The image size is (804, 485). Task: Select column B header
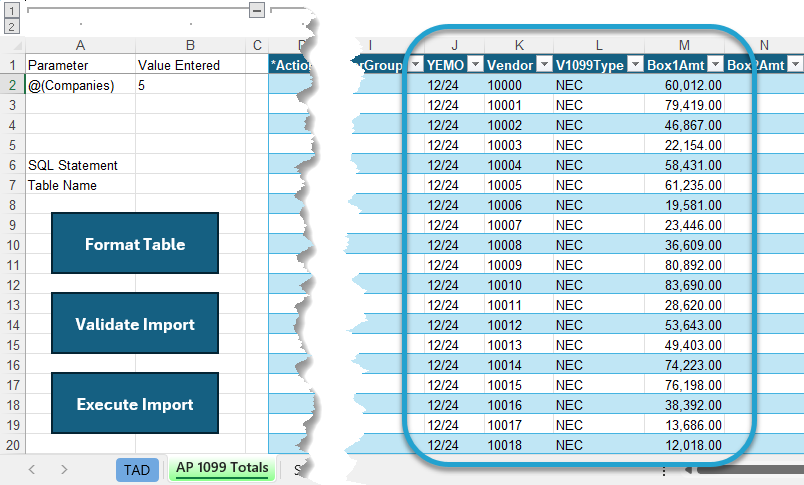[190, 45]
